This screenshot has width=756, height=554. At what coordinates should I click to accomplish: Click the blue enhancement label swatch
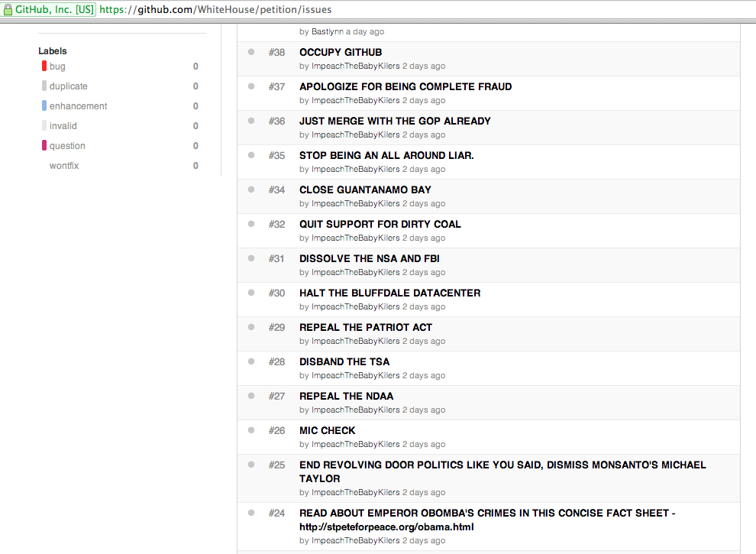(44, 105)
